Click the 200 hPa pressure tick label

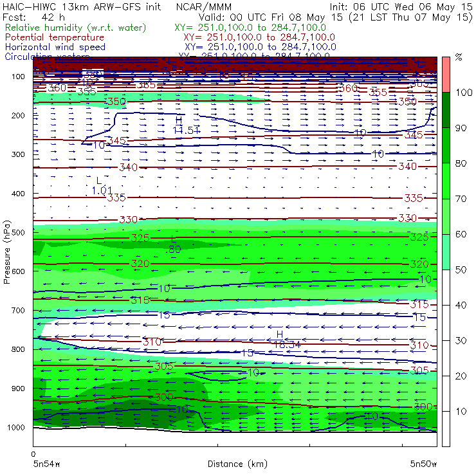pyautogui.click(x=18, y=115)
